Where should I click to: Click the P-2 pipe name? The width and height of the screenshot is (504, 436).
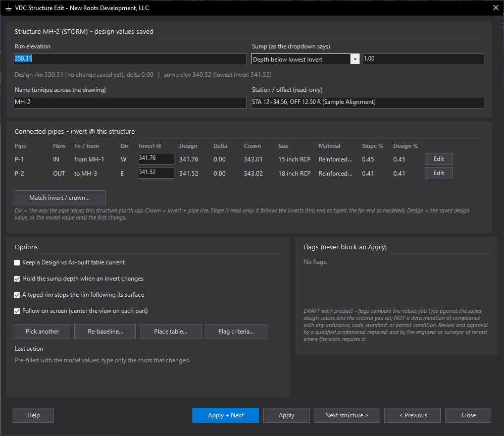pyautogui.click(x=19, y=174)
